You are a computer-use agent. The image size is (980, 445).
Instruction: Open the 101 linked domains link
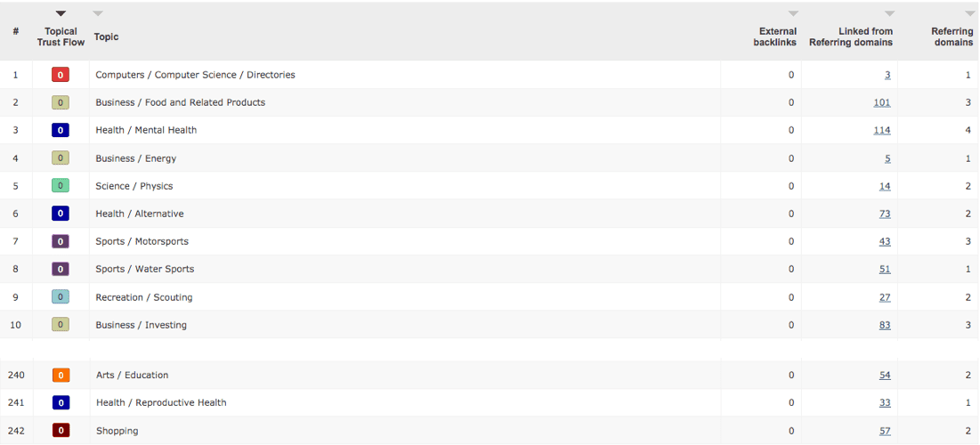[882, 102]
